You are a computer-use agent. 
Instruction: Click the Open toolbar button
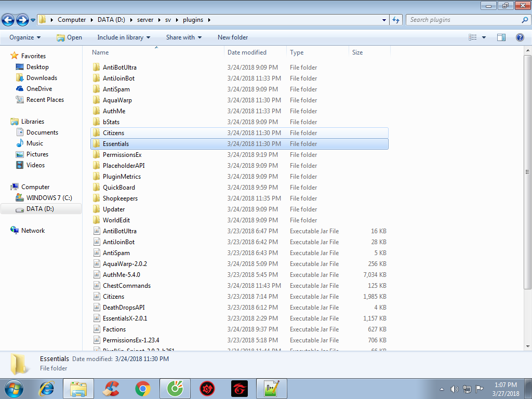pyautogui.click(x=69, y=37)
